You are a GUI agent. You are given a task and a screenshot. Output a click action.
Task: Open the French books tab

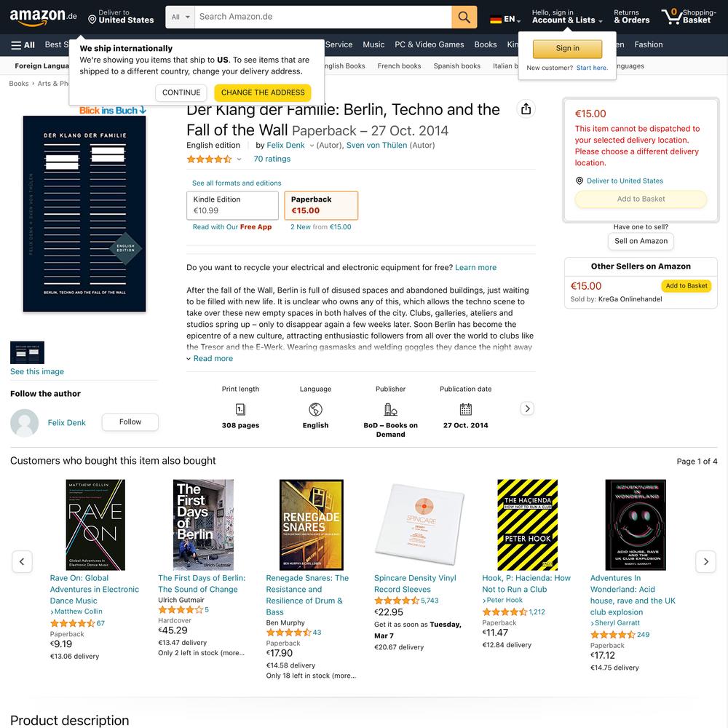pyautogui.click(x=399, y=66)
